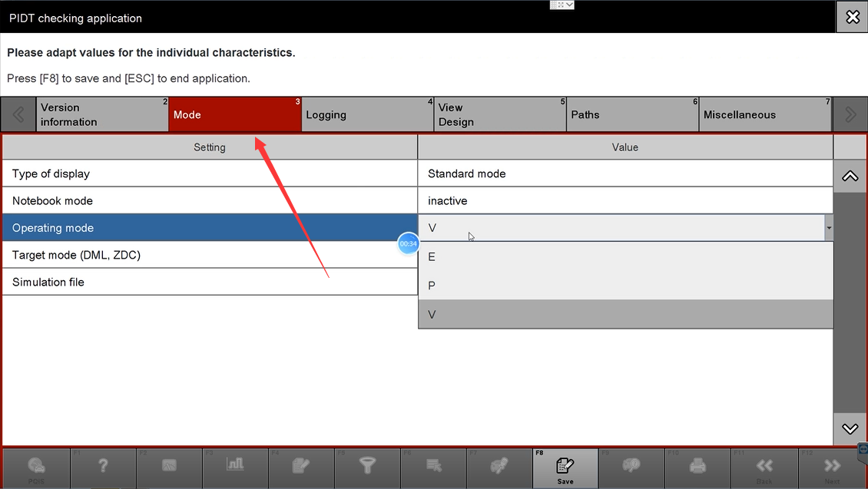This screenshot has height=489, width=868.
Task: Click the F5 funnel filter icon
Action: coord(367,466)
